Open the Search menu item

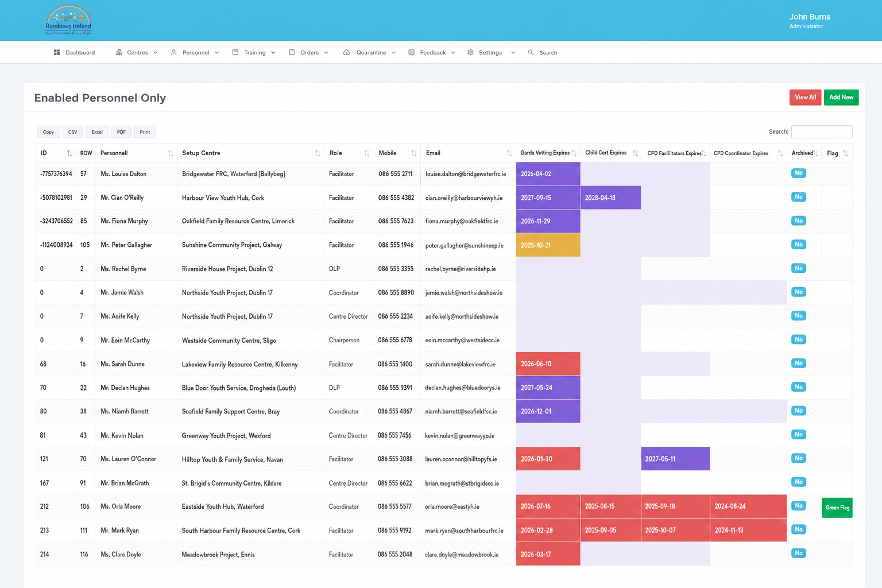(x=543, y=52)
